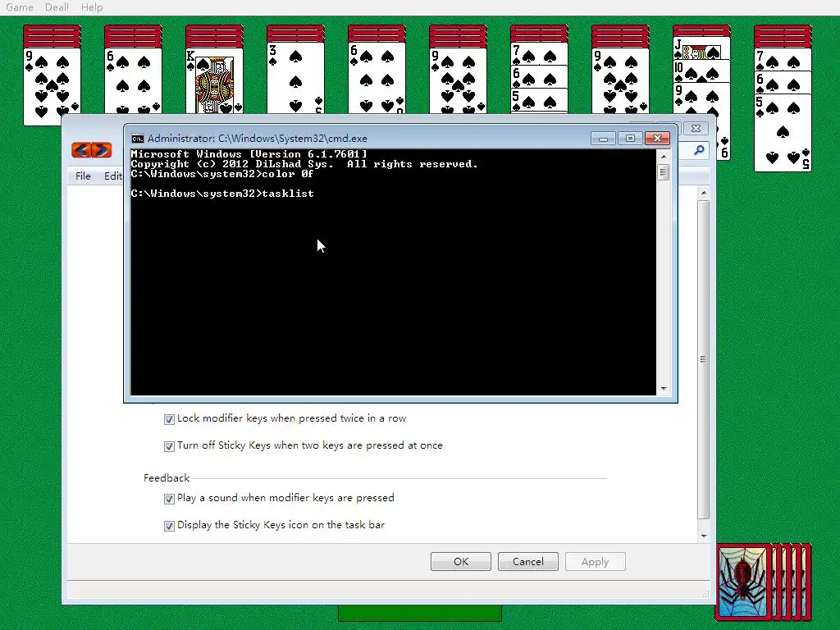Open the Game menu in Spider Solitaire
This screenshot has height=630, width=840.
coord(20,7)
